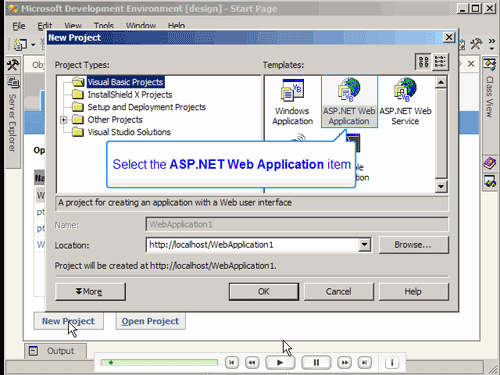
Task: Click the book icon on right strip
Action: (x=489, y=164)
